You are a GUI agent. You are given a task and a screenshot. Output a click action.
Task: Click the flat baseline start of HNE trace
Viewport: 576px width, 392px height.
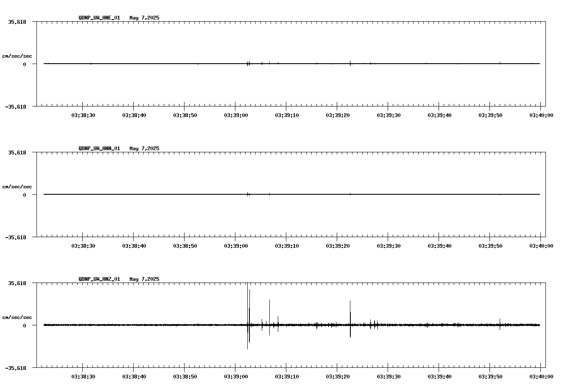[47, 64]
